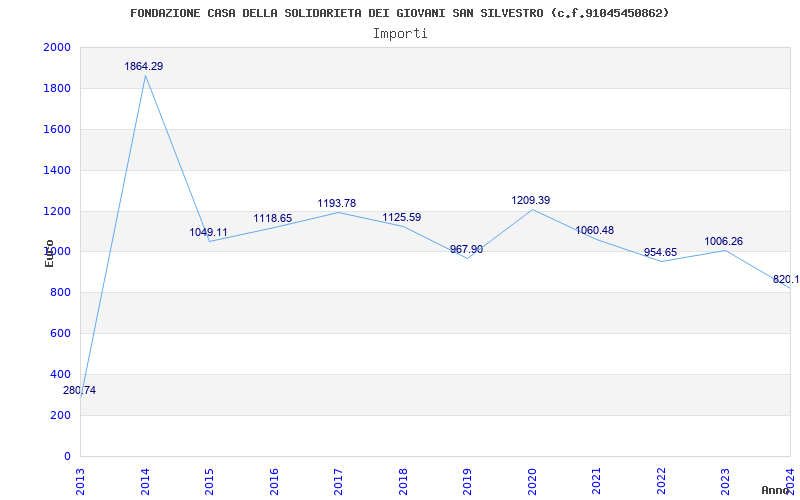The image size is (800, 500).
Task: Click the 1800 y-axis tick label
Action: (57, 89)
